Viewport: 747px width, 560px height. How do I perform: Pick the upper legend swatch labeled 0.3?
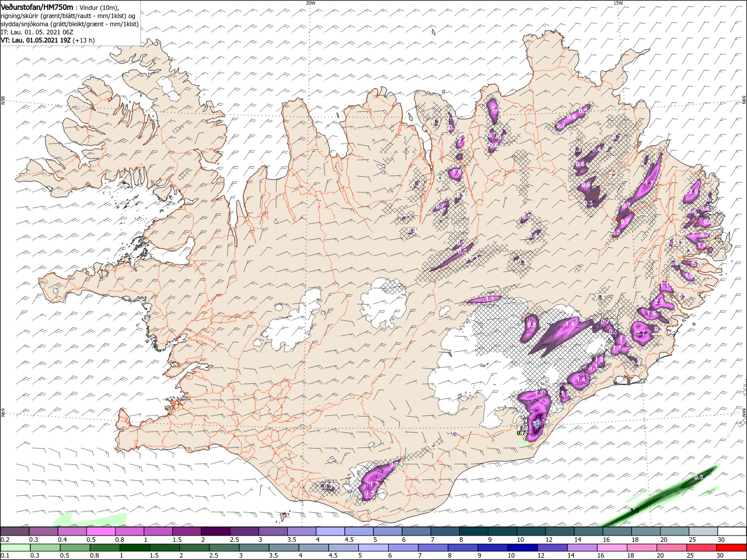43,531
